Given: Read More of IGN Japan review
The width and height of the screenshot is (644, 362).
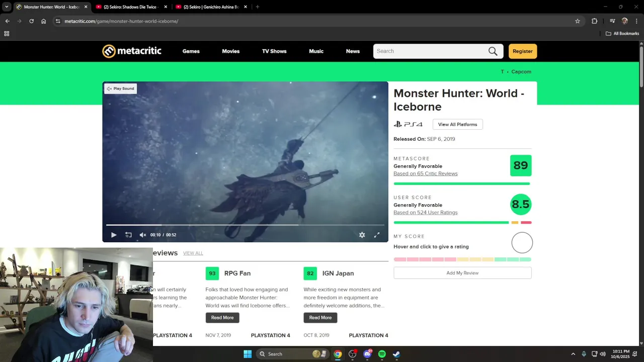Looking at the screenshot, I should click(x=320, y=318).
